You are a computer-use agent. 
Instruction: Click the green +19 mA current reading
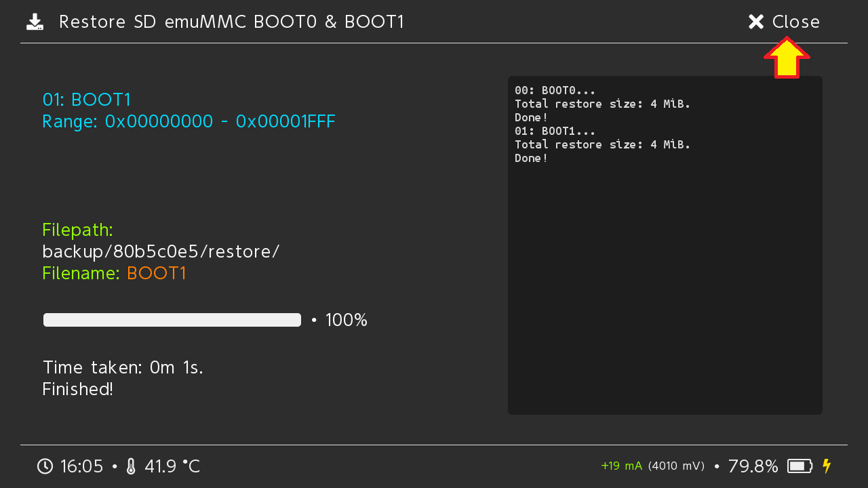point(621,466)
